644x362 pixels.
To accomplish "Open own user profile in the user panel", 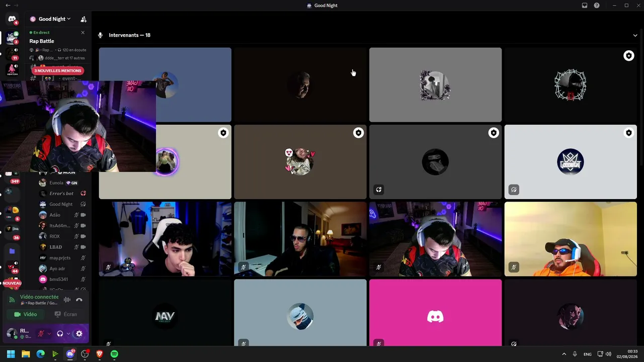I will [19, 333].
